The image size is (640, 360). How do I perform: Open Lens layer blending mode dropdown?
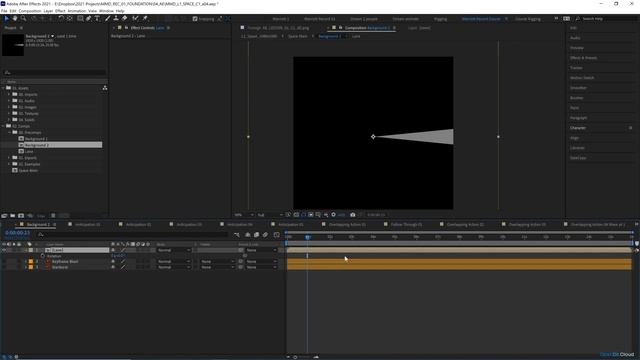(173, 250)
